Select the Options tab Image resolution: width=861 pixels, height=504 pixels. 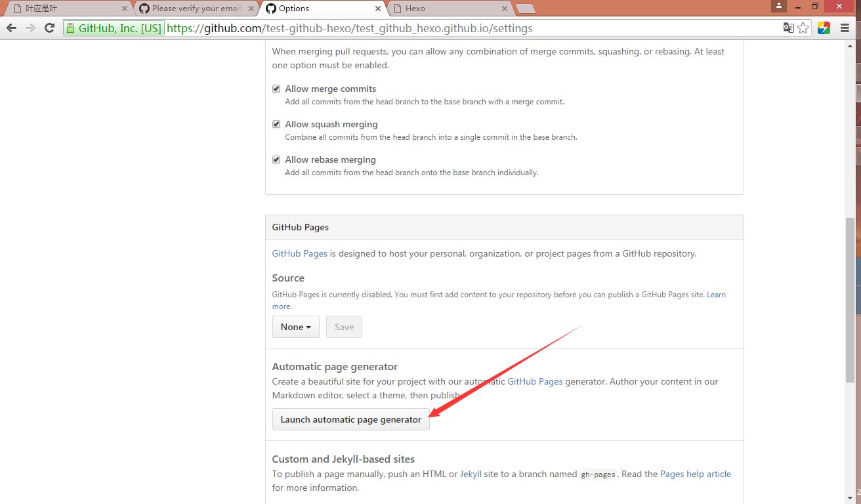324,9
